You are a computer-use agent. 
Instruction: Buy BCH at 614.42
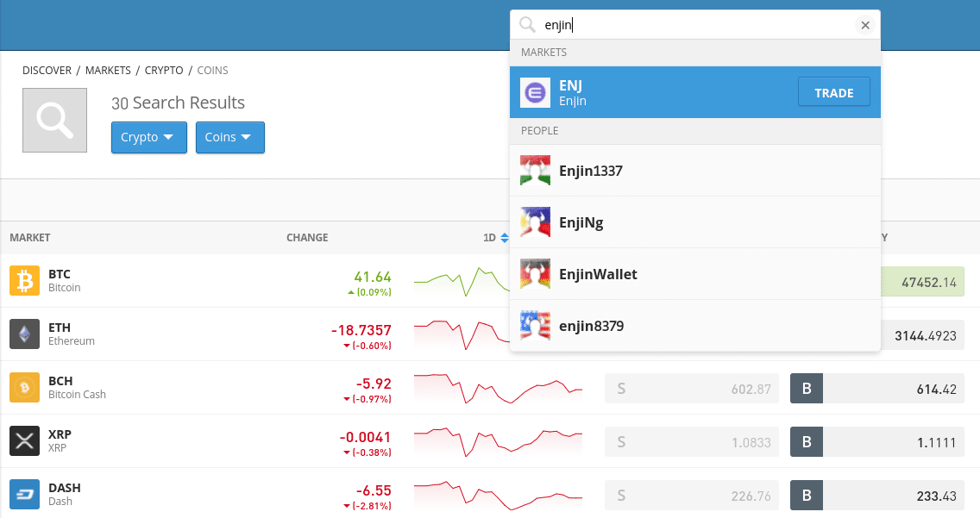pos(876,388)
